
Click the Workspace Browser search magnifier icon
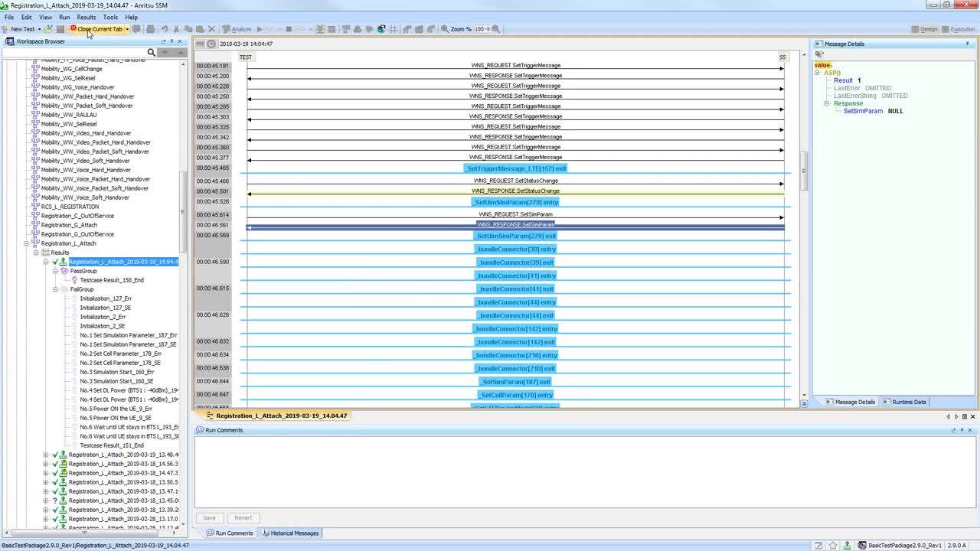pos(151,52)
